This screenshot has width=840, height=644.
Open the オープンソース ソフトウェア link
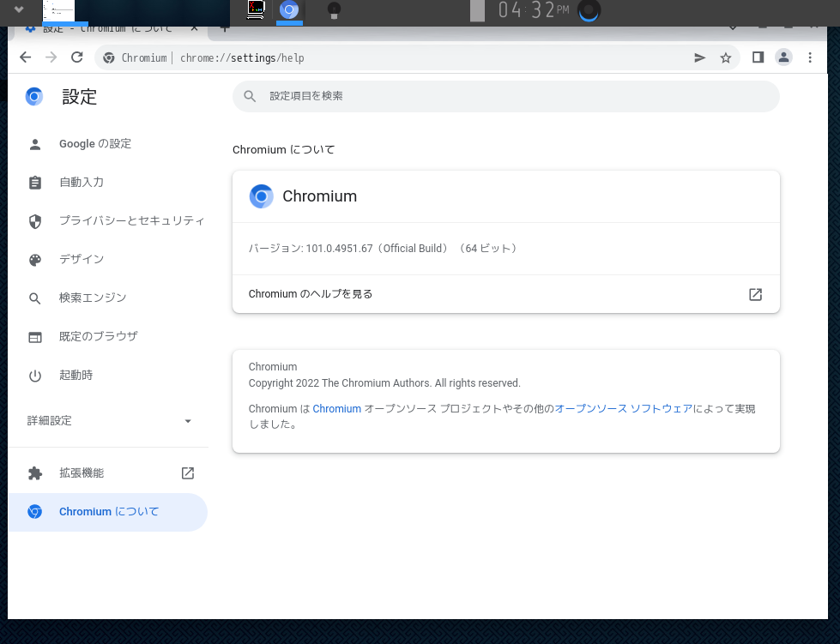624,409
